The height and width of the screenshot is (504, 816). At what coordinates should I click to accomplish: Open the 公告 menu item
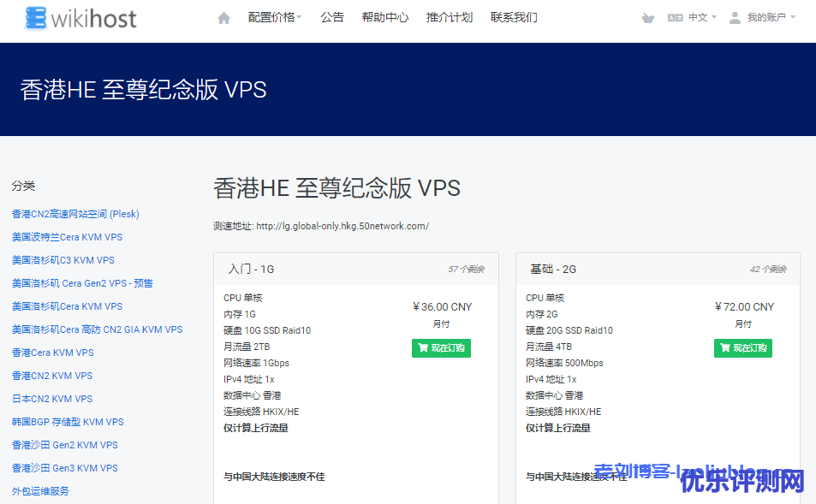point(332,18)
